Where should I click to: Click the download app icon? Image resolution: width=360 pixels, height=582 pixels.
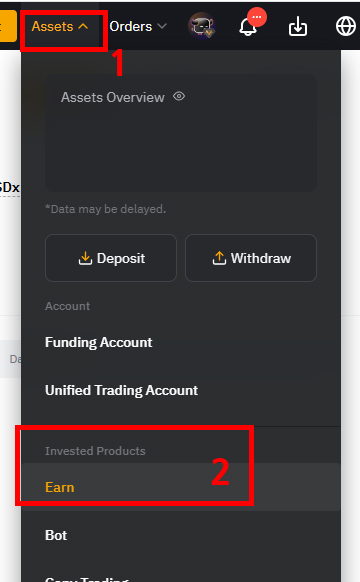click(298, 27)
